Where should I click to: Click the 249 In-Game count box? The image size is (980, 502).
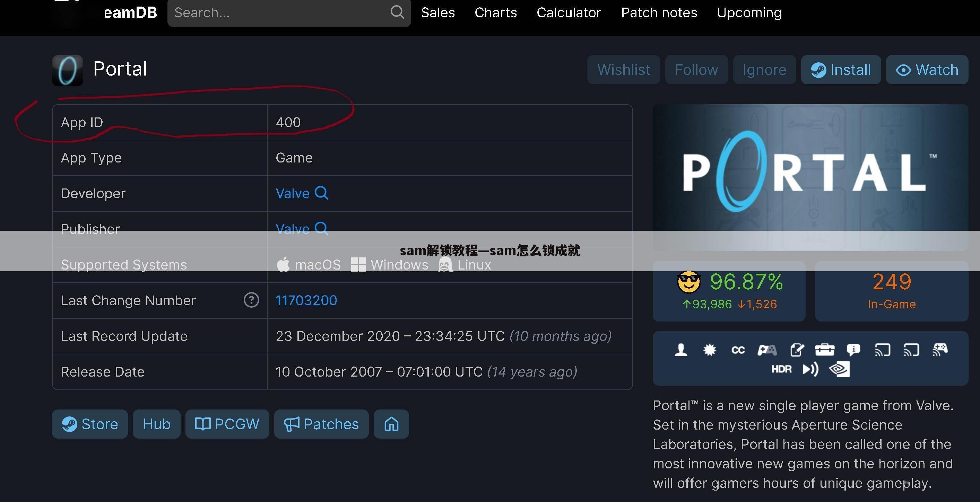click(x=892, y=291)
